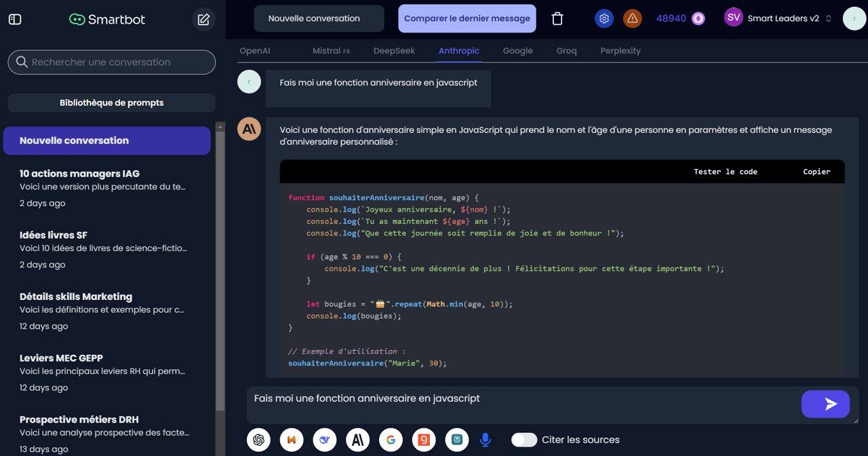Open the Détails skills Marketing conversation
This screenshot has width=868, height=456.
tap(107, 311)
